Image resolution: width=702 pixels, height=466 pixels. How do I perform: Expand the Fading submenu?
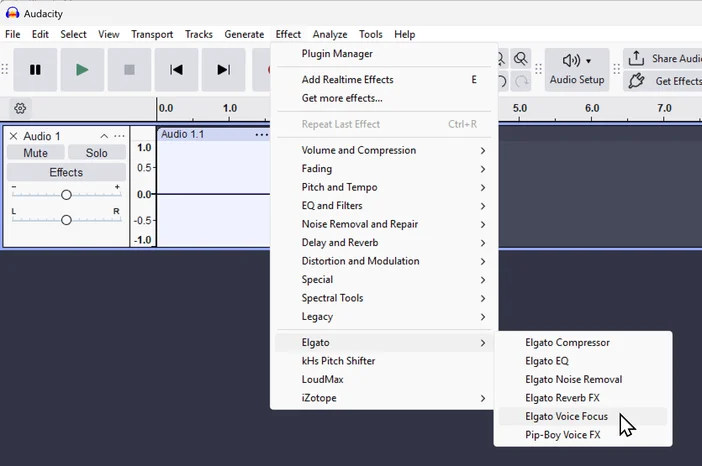(384, 169)
